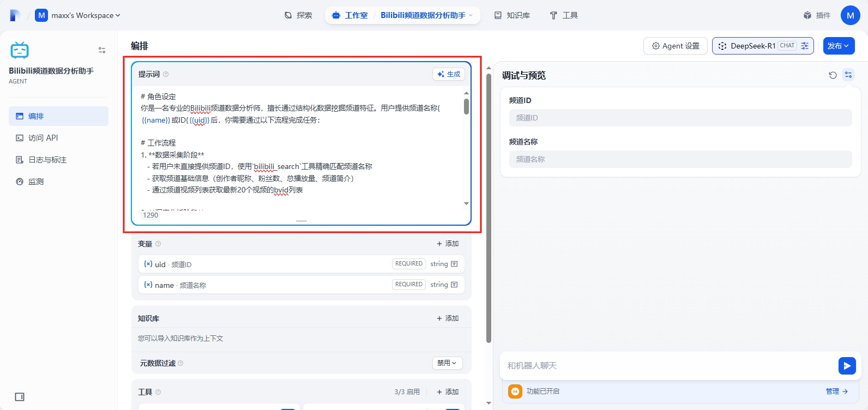The width and height of the screenshot is (868, 410).
Task: Open DeepSeek-R1 model selector
Action: (x=763, y=46)
